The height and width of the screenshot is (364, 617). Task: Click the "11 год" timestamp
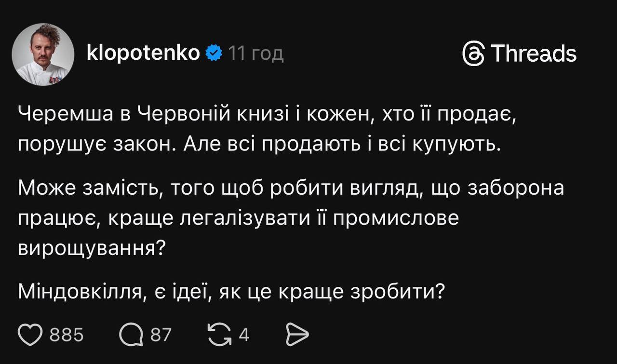(x=255, y=53)
